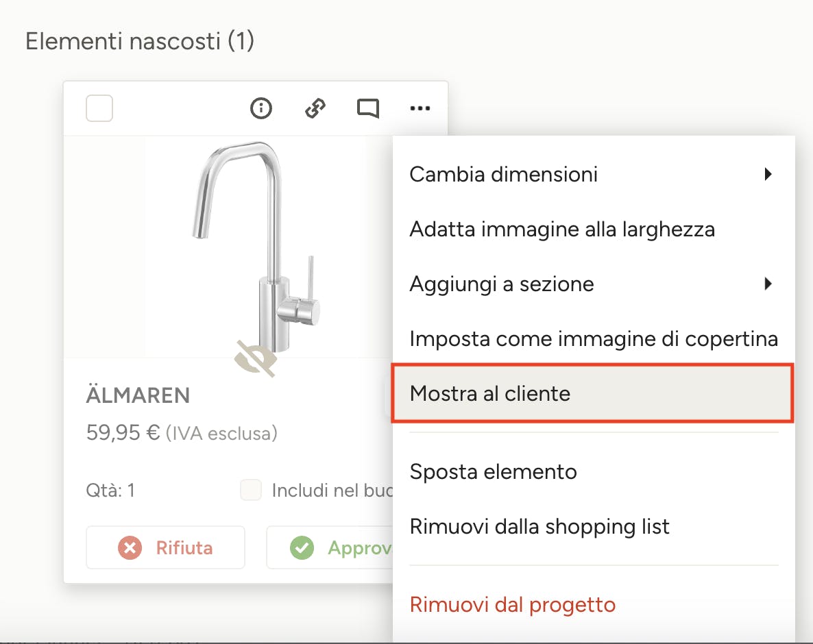Click the info icon on product card
813x644 pixels.
pos(261,108)
